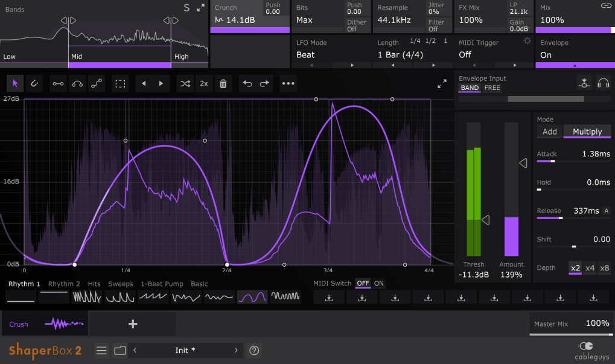Select the rectangular selection tool
The height and width of the screenshot is (364, 615).
coord(120,83)
